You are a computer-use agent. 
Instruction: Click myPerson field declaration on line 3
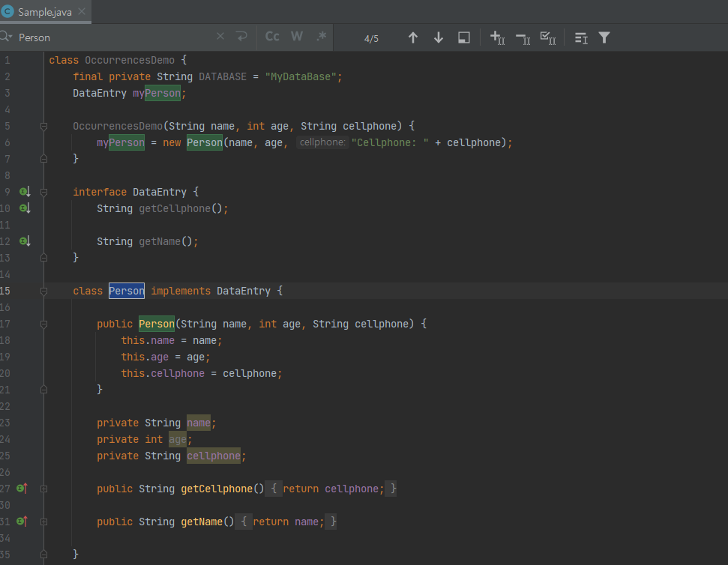[x=157, y=93]
